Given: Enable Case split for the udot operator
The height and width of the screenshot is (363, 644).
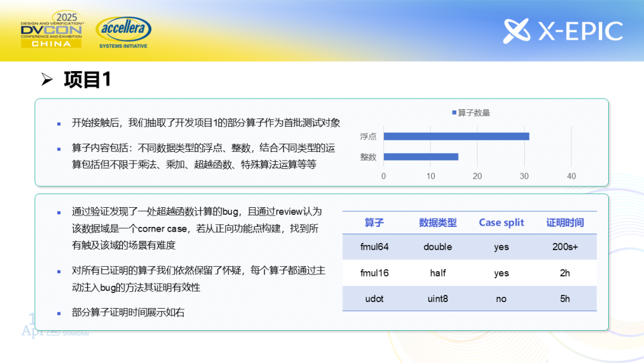Looking at the screenshot, I should pos(501,299).
